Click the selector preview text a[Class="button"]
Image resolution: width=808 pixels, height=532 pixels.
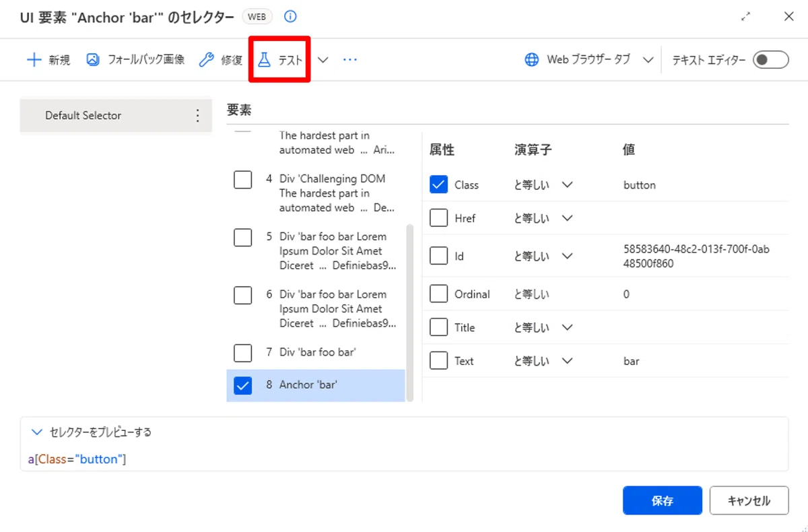(x=77, y=459)
